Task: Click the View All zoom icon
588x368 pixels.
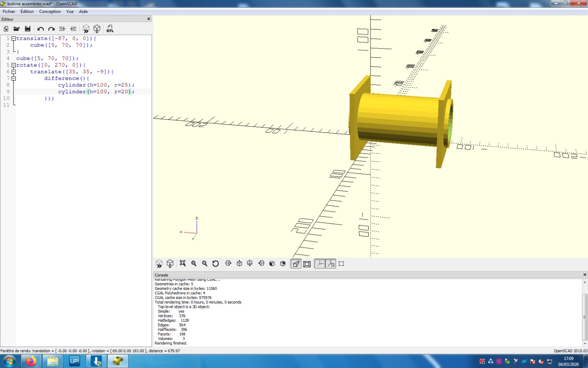Action: (183, 263)
